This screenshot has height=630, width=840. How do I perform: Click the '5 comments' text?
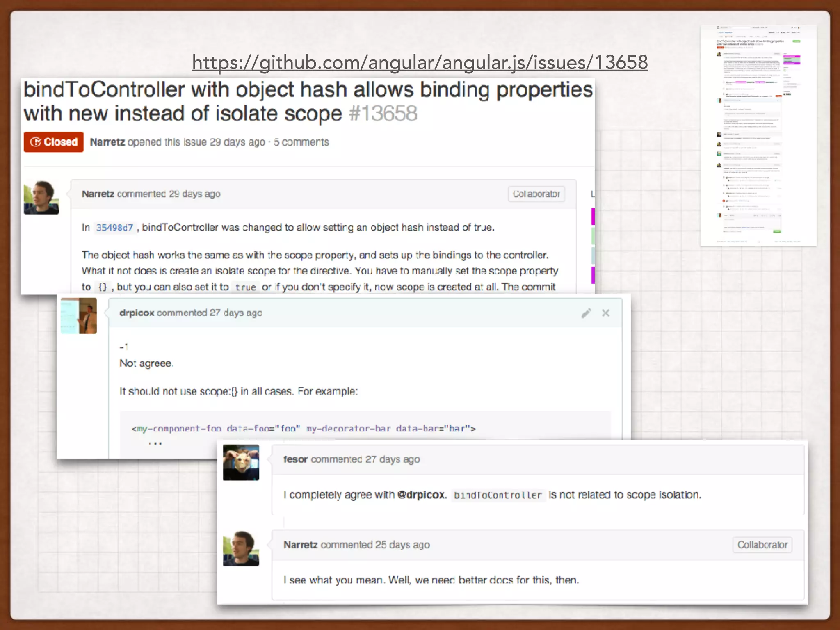point(301,142)
